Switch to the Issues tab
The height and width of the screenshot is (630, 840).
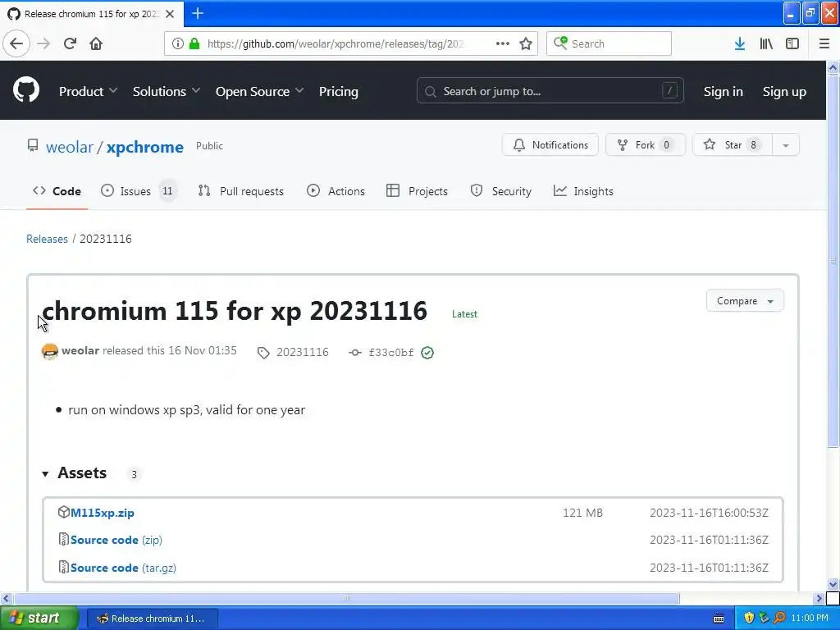point(138,191)
